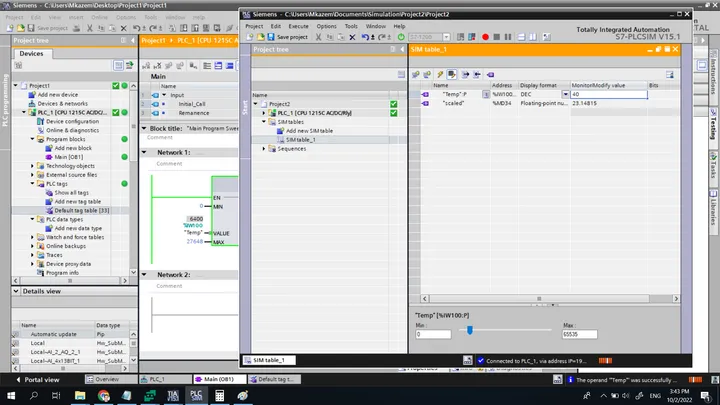Collapse the Network 2 section
The height and width of the screenshot is (405, 720).
[x=144, y=275]
